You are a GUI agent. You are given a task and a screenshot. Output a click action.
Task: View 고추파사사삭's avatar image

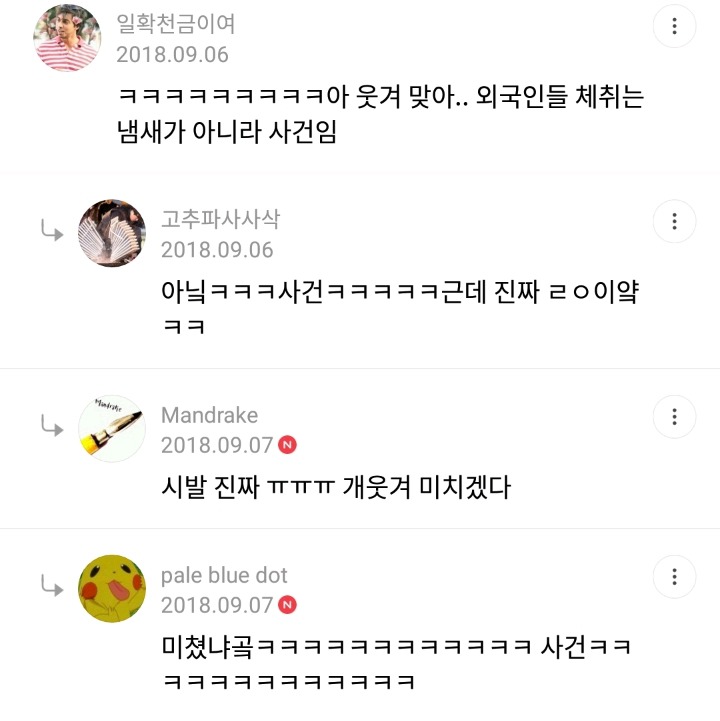point(112,233)
